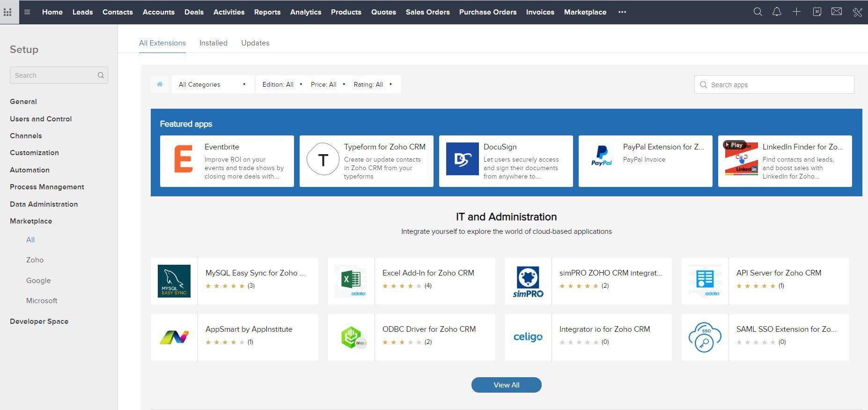Open Google under Marketplace sidebar
The height and width of the screenshot is (410, 868).
click(38, 281)
